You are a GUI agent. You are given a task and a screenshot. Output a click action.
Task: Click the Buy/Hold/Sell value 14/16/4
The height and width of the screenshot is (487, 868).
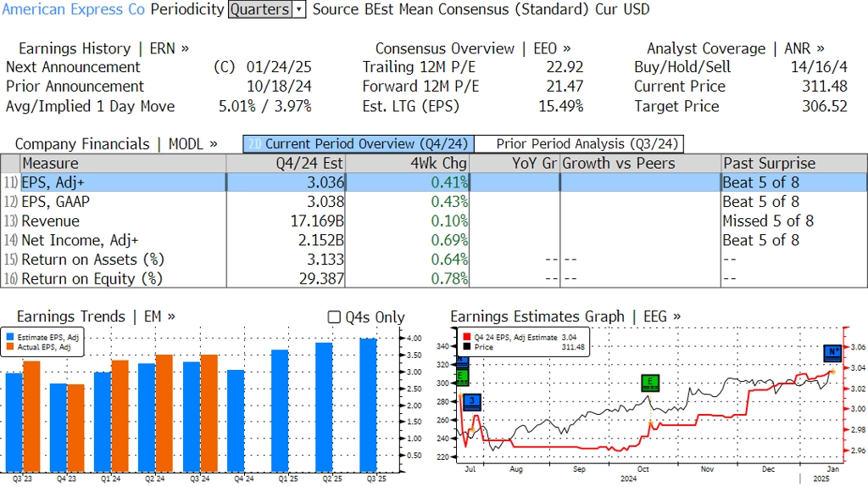[819, 67]
